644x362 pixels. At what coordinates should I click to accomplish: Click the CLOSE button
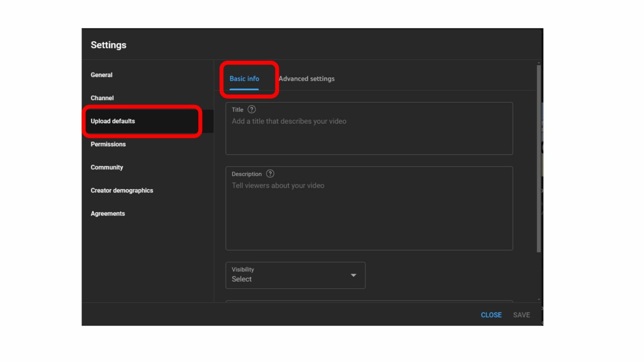(x=491, y=315)
